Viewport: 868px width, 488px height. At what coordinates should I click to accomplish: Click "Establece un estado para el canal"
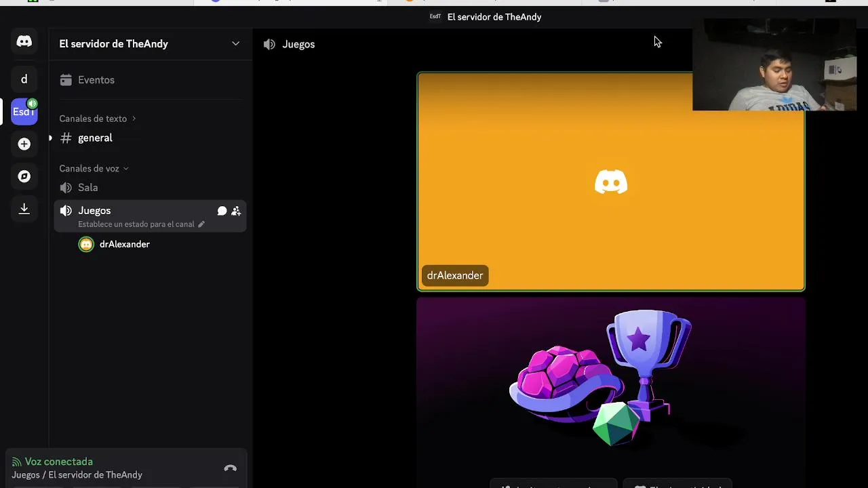click(136, 224)
